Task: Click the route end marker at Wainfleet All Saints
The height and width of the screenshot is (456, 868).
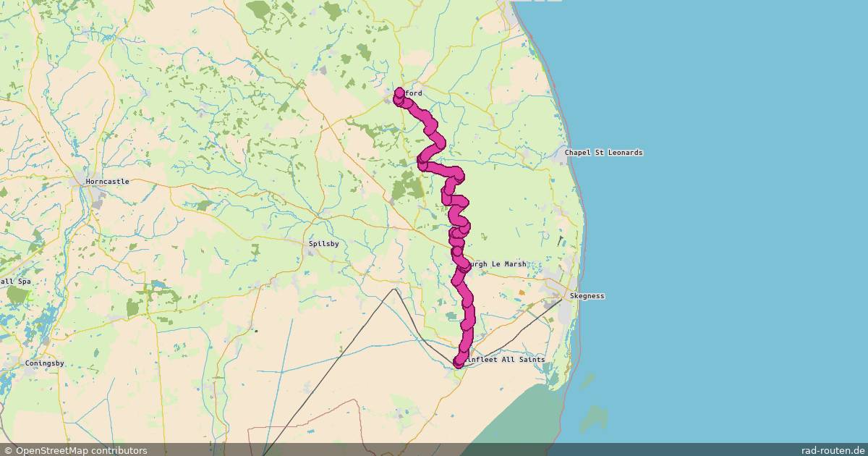Action: point(458,363)
